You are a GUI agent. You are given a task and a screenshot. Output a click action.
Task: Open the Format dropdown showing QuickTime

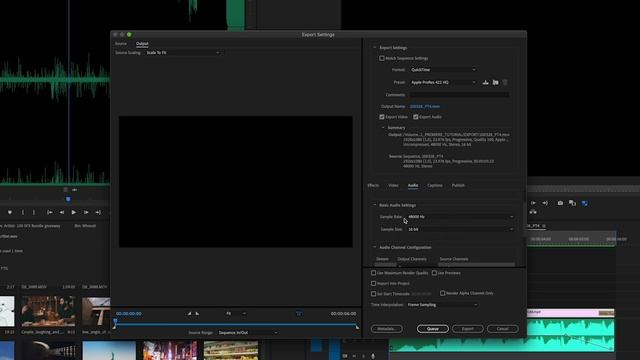(443, 70)
